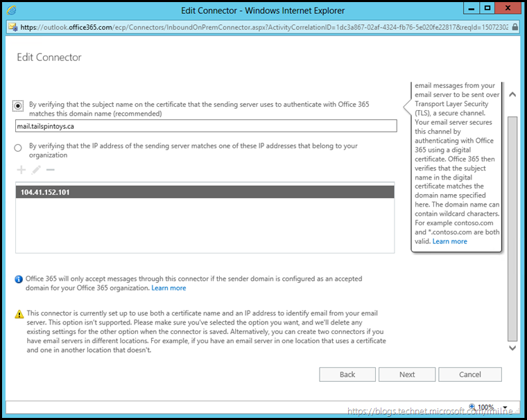Click the padlock security icon in address bar
Screen dimensions: 527x420
point(13,28)
